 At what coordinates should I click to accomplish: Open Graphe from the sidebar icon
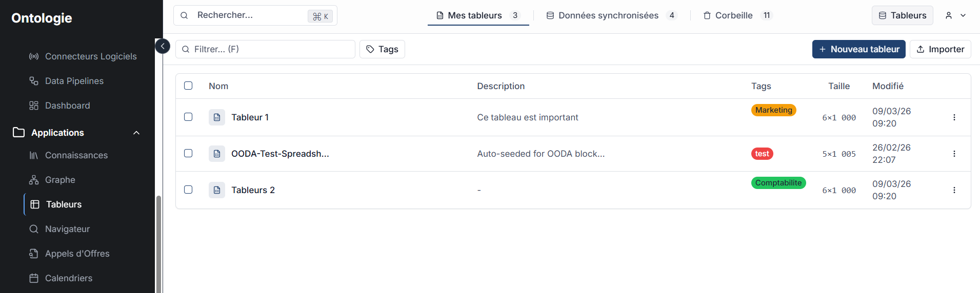coord(34,180)
